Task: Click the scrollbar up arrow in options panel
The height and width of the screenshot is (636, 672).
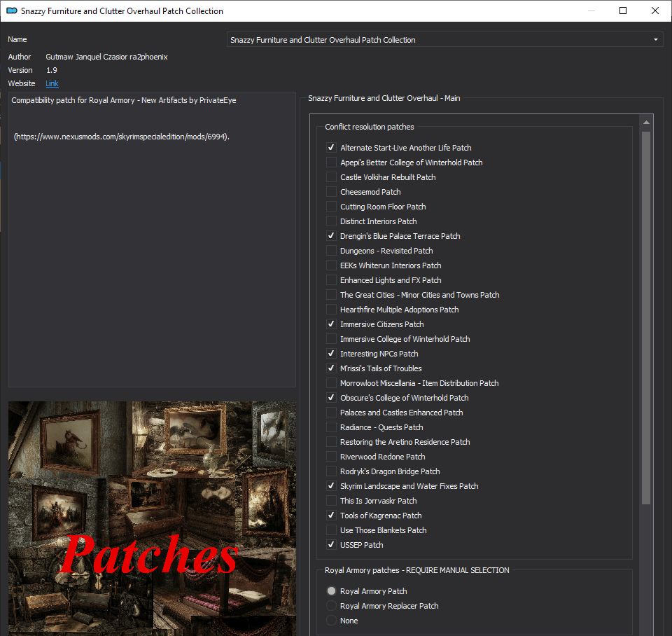Action: coord(646,123)
